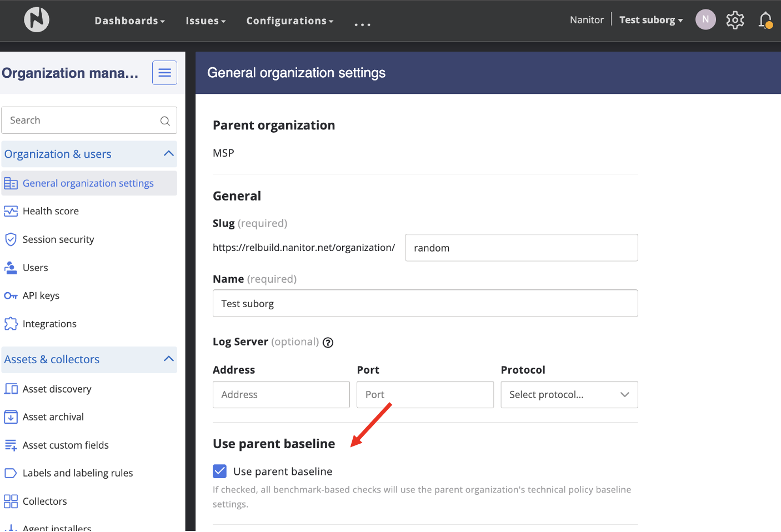Image resolution: width=781 pixels, height=532 pixels.
Task: Go to API keys page
Action: coord(41,295)
